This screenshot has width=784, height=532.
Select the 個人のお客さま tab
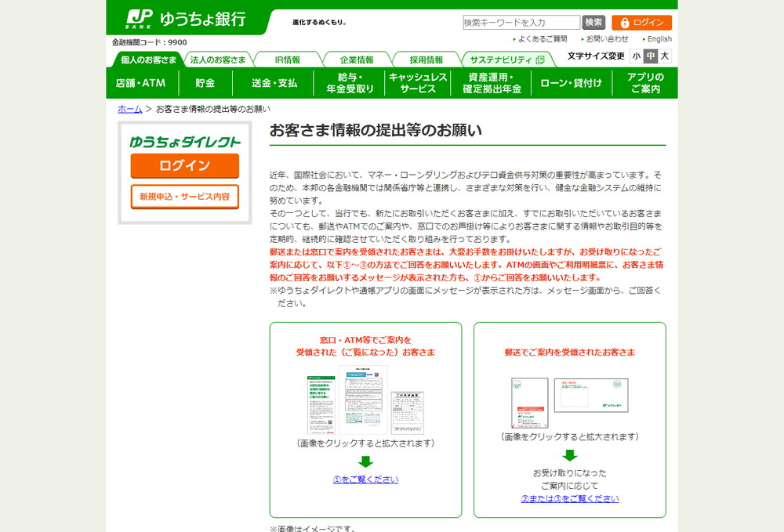click(148, 60)
